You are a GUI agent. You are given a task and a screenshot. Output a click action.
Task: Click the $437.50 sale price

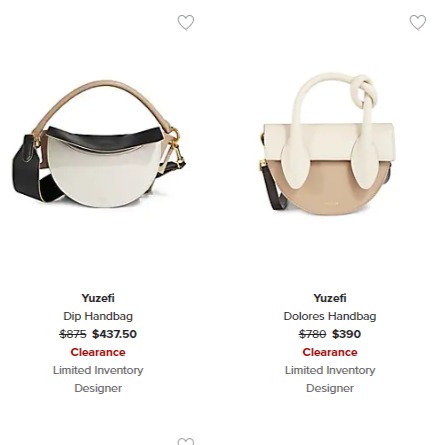[x=115, y=334]
